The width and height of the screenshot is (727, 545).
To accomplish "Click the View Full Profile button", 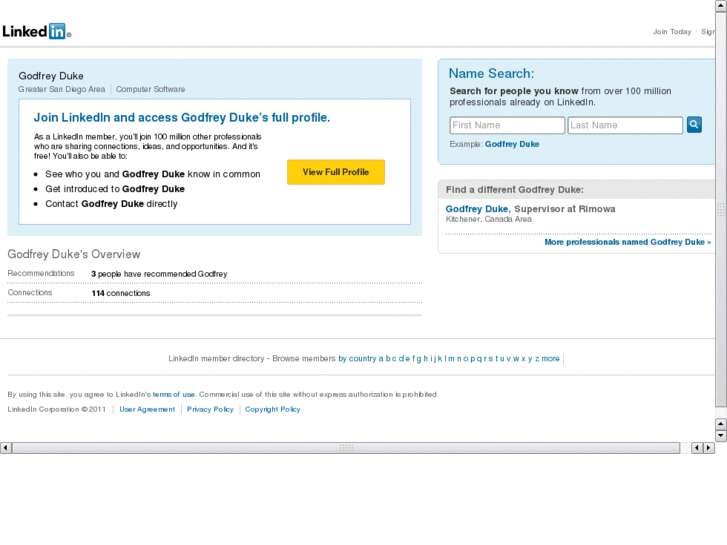I will pos(336,172).
